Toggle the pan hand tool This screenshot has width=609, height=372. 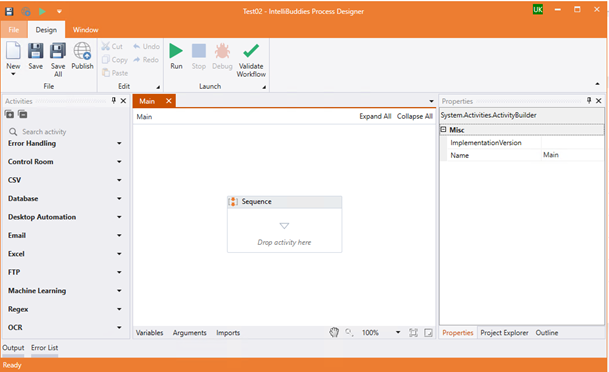[334, 332]
